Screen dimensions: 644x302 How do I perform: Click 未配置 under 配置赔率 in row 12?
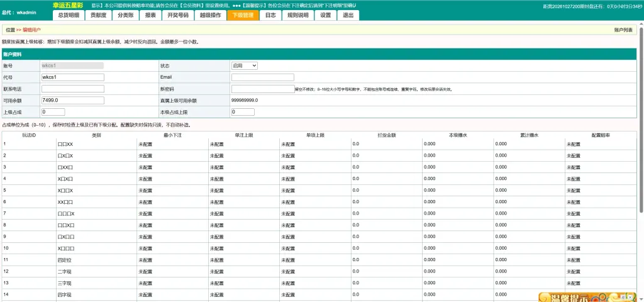click(574, 272)
